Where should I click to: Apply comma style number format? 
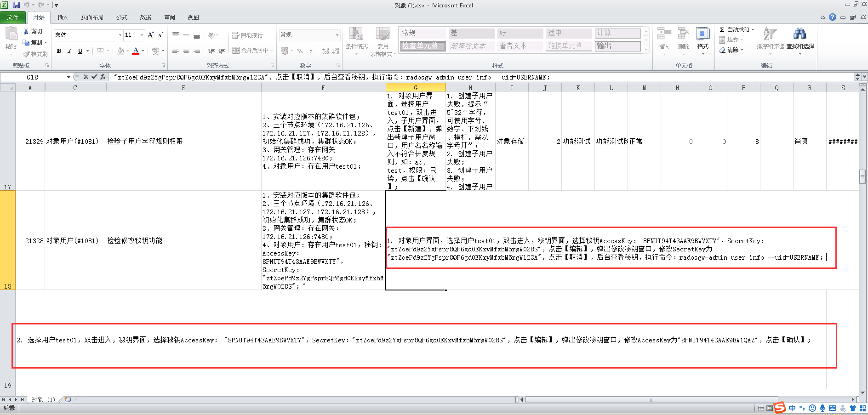pyautogui.click(x=311, y=51)
